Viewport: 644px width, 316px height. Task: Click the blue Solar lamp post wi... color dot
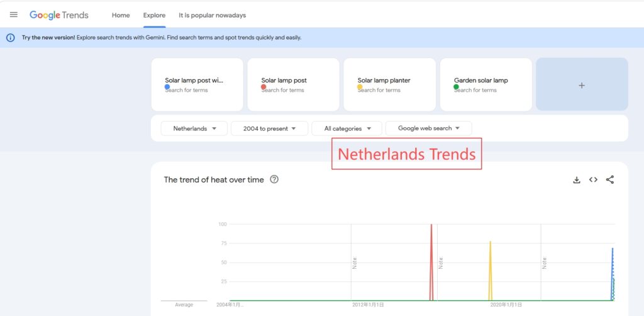pyautogui.click(x=167, y=87)
